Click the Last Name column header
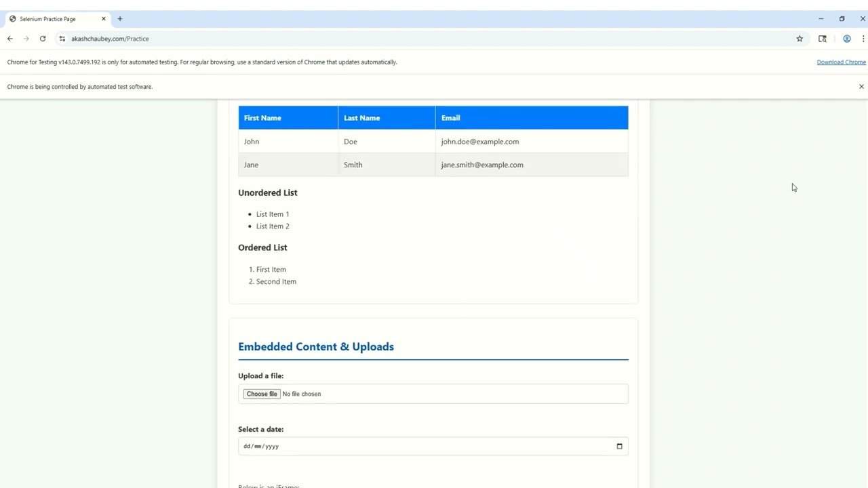This screenshot has height=488, width=868. [387, 118]
